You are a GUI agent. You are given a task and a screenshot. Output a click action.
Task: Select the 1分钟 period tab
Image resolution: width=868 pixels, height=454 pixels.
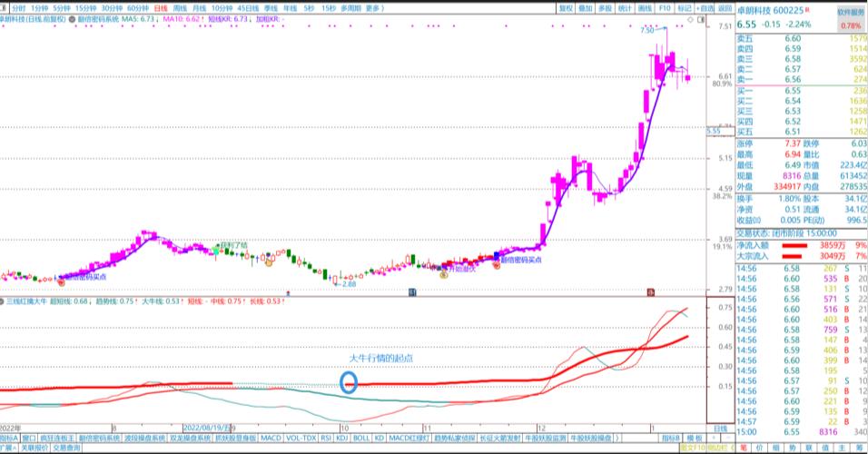tap(39, 8)
